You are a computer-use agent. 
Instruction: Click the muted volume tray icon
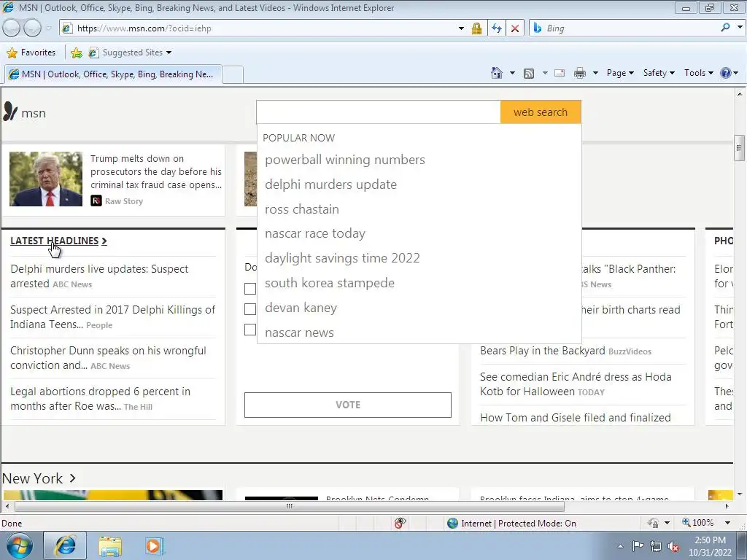tap(673, 547)
